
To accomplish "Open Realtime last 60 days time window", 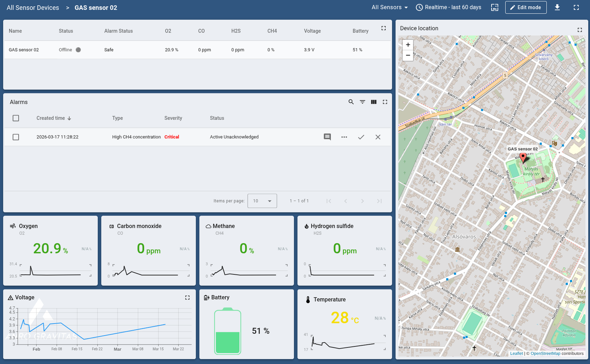I will tap(449, 7).
